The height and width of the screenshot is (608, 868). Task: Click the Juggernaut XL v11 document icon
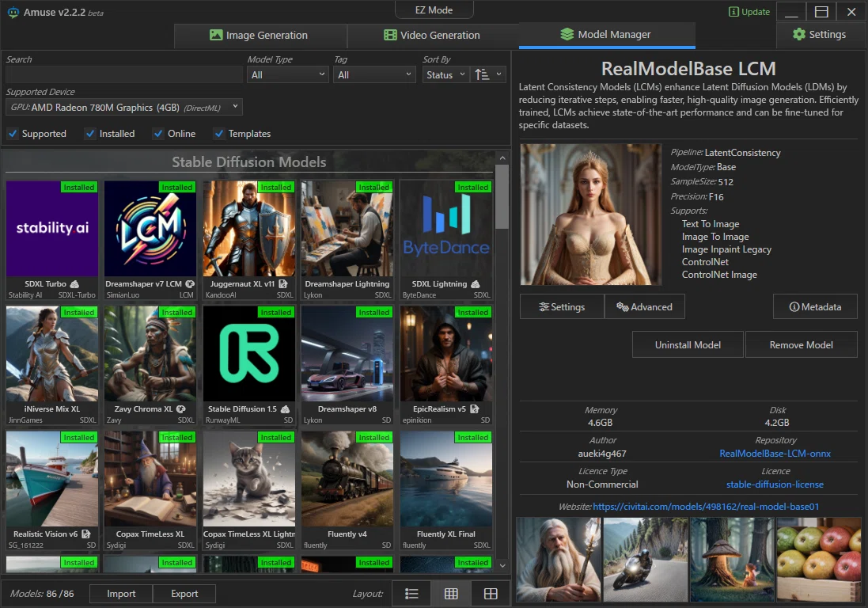coord(283,284)
